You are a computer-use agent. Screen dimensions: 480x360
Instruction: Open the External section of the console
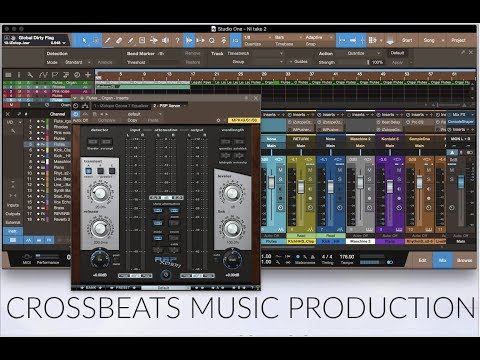coord(13,222)
